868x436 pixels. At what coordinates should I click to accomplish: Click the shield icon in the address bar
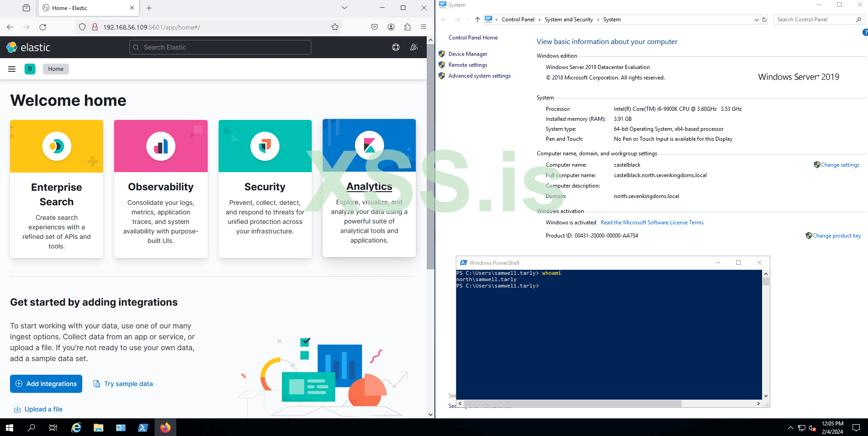(82, 27)
